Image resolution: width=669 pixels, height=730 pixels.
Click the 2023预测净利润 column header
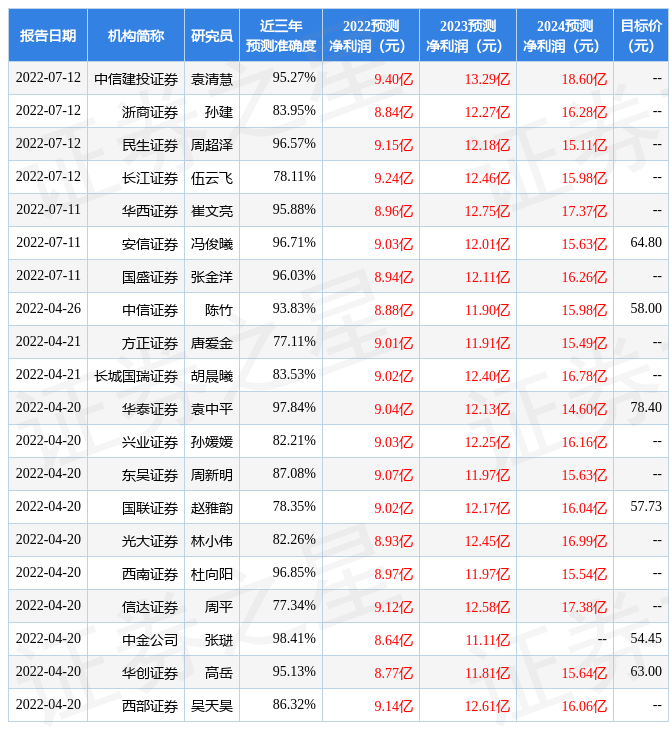[x=468, y=35]
